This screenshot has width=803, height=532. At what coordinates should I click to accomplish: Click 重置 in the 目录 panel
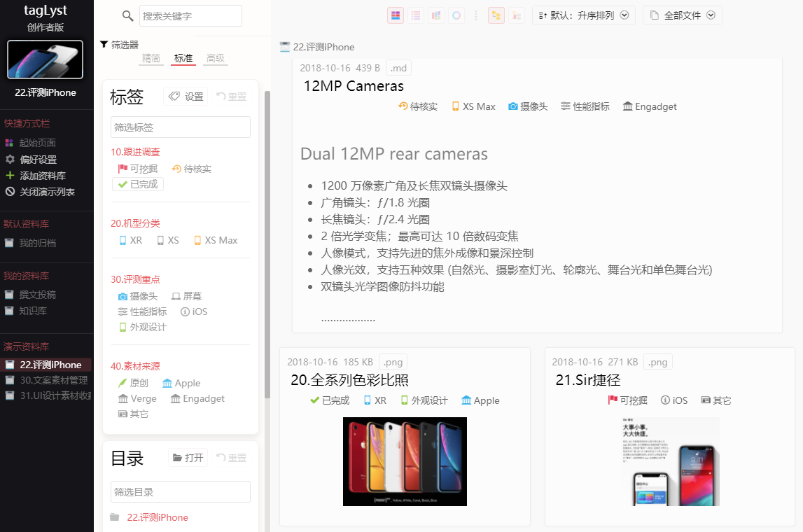click(x=231, y=457)
